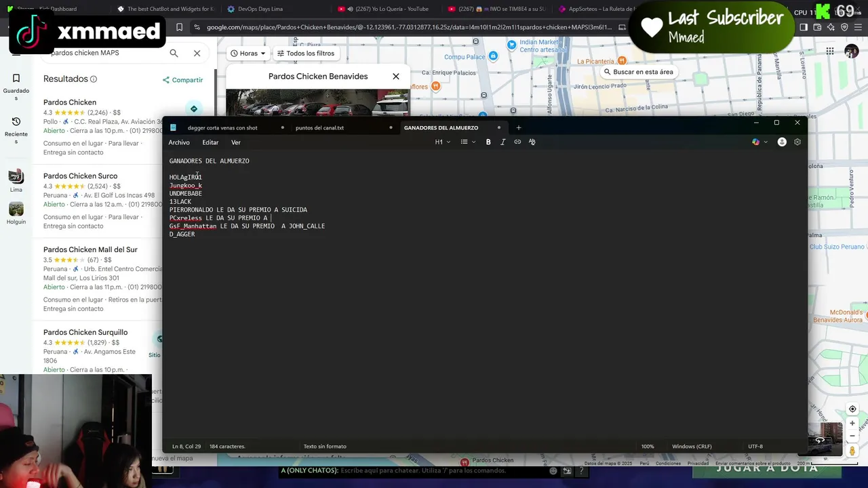Clear the Google Maps search box
The image size is (868, 488).
click(197, 53)
